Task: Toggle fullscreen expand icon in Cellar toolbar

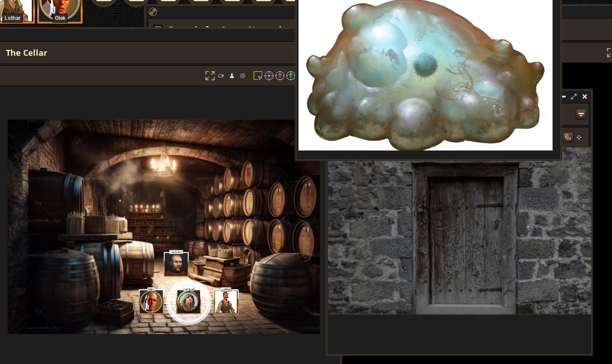Action: pos(210,76)
